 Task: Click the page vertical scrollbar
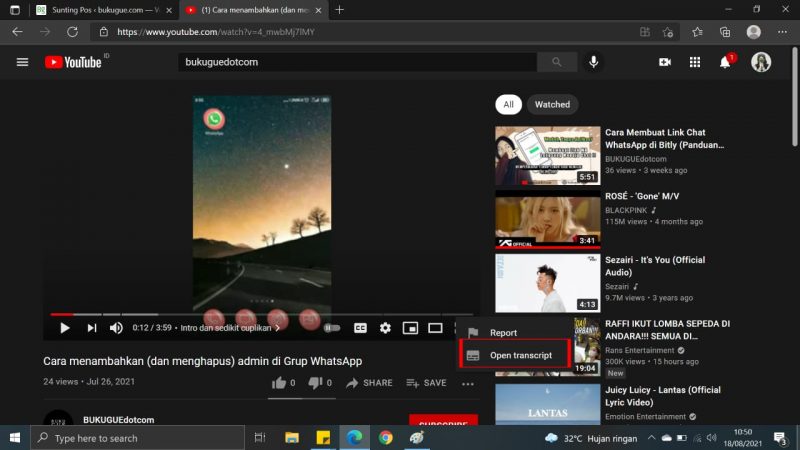tap(795, 97)
